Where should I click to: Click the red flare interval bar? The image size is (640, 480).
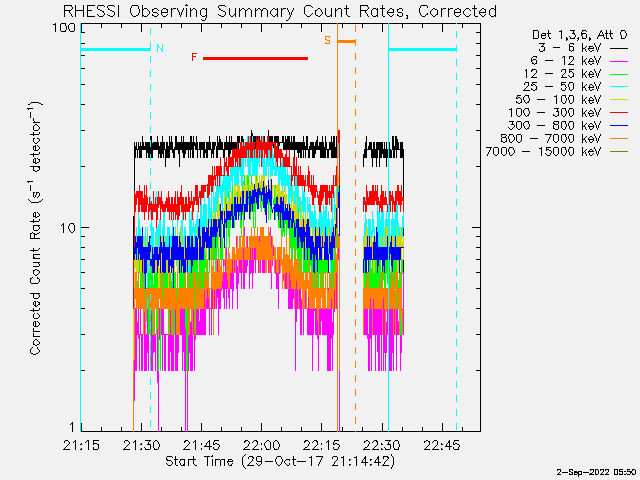click(256, 58)
